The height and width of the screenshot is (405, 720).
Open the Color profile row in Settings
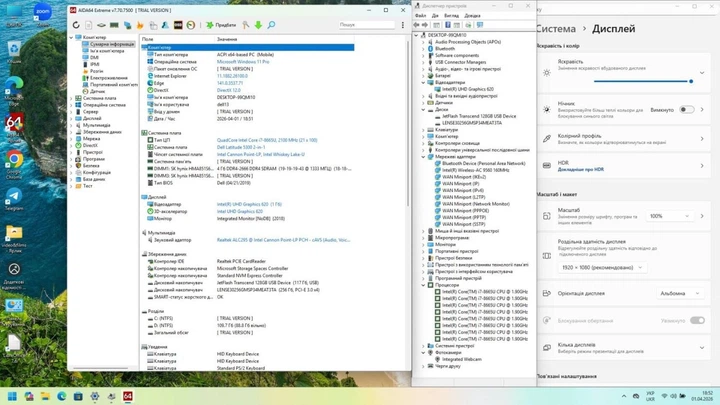click(x=624, y=139)
